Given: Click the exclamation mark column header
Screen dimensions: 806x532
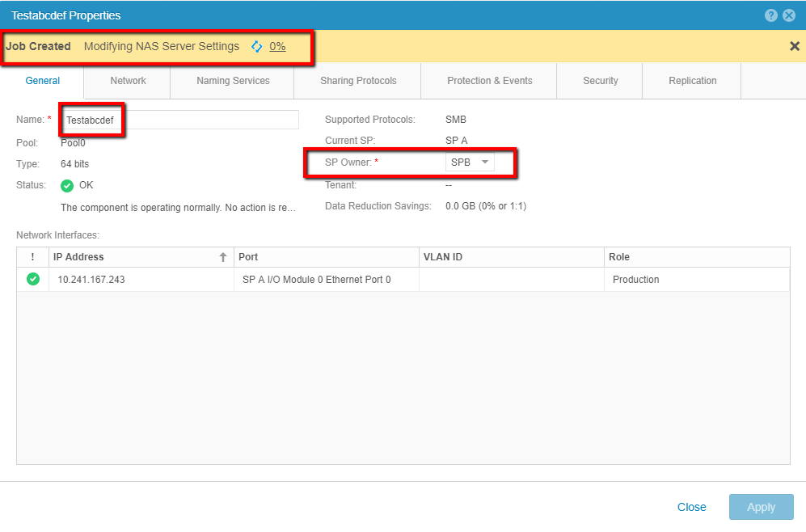Looking at the screenshot, I should pyautogui.click(x=32, y=256).
